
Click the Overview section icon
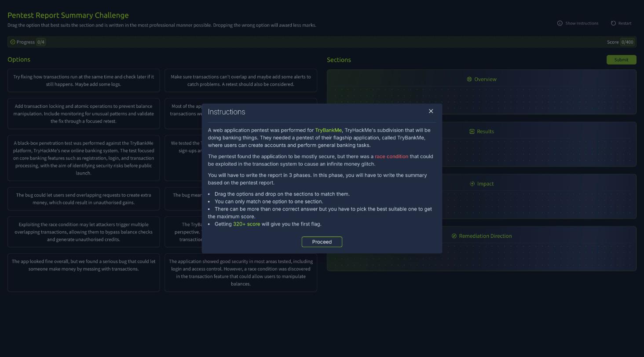pos(469,80)
